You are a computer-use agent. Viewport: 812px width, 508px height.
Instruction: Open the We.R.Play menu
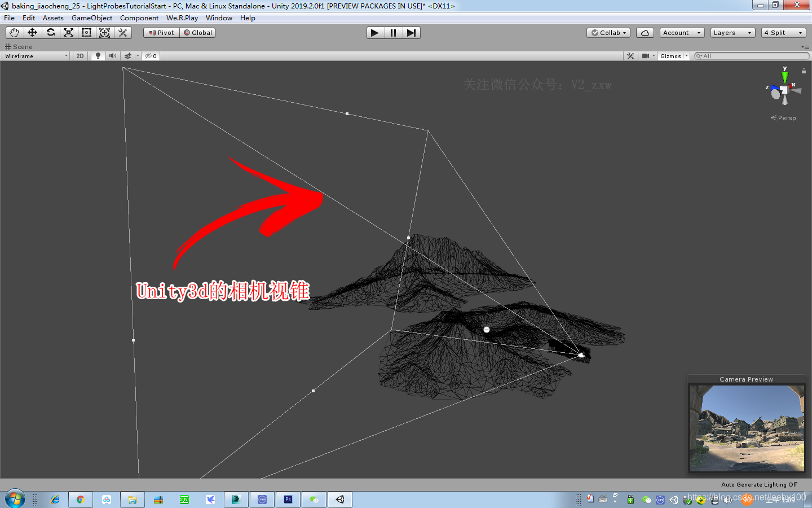click(x=182, y=18)
